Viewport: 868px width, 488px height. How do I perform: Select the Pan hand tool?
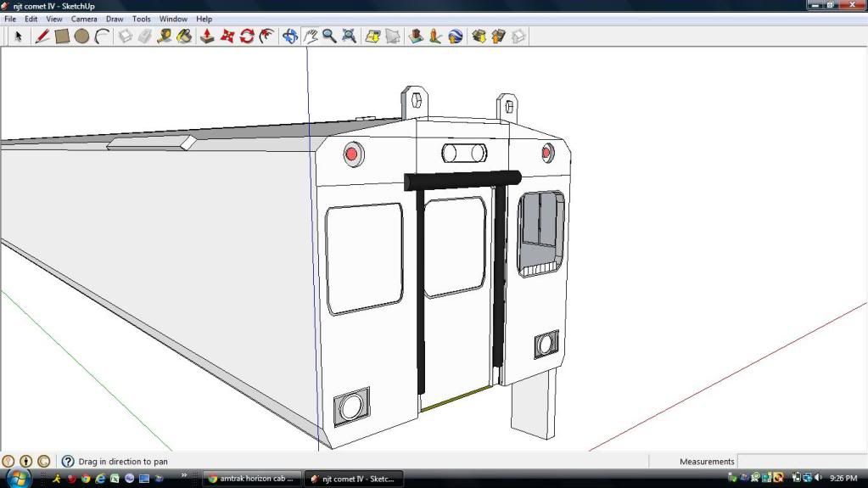[311, 36]
